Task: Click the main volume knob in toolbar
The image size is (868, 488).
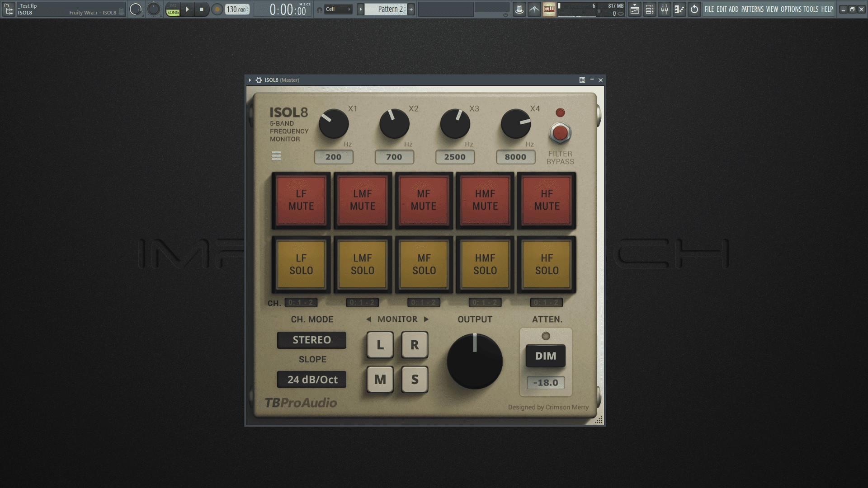Action: click(x=136, y=9)
